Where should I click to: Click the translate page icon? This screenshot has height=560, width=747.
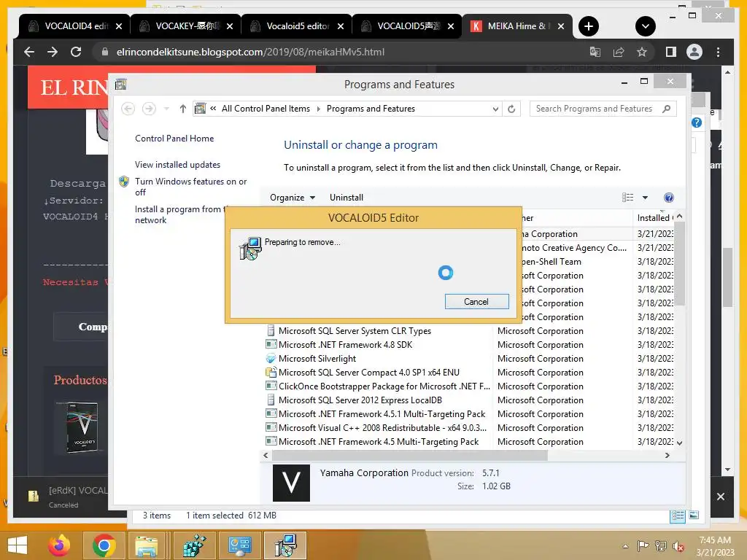click(x=595, y=52)
